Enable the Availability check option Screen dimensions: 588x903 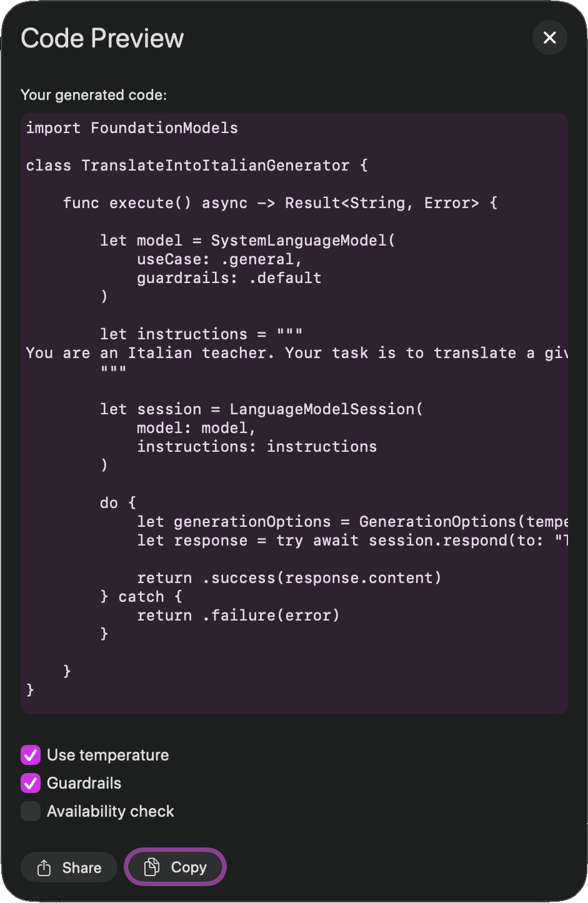[x=30, y=811]
